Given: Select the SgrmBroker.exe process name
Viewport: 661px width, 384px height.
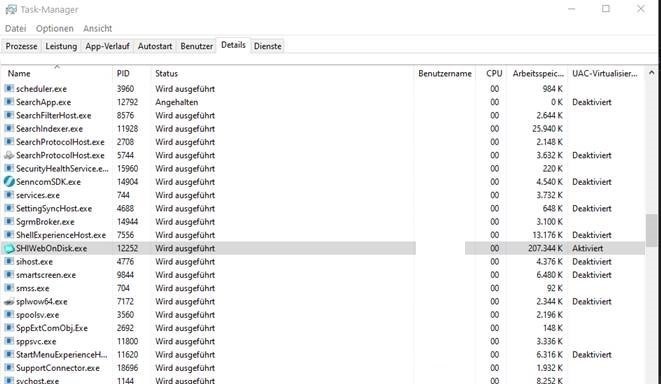Looking at the screenshot, I should tap(45, 222).
